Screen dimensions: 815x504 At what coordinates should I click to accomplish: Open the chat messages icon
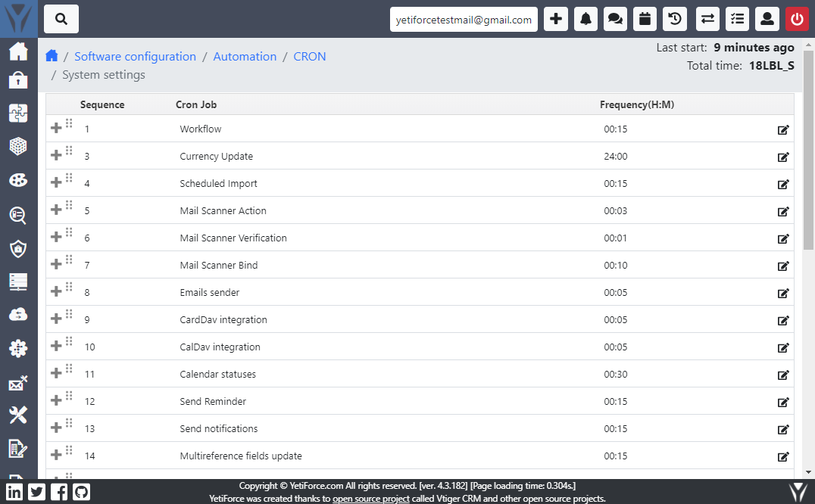[615, 19]
